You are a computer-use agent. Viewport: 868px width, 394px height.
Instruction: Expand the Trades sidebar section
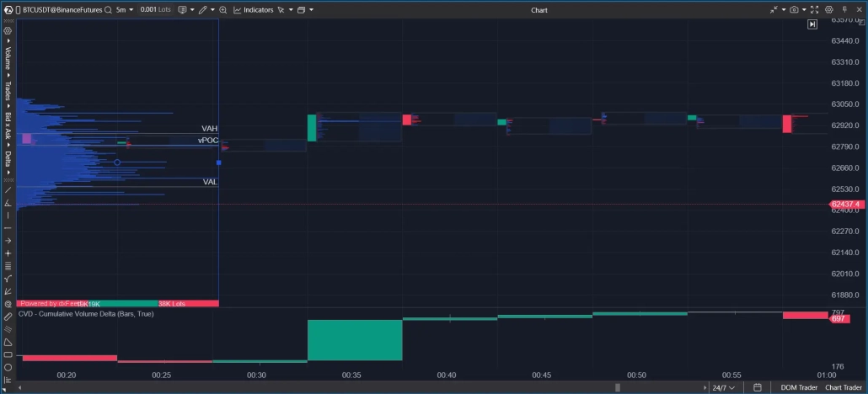[x=8, y=93]
